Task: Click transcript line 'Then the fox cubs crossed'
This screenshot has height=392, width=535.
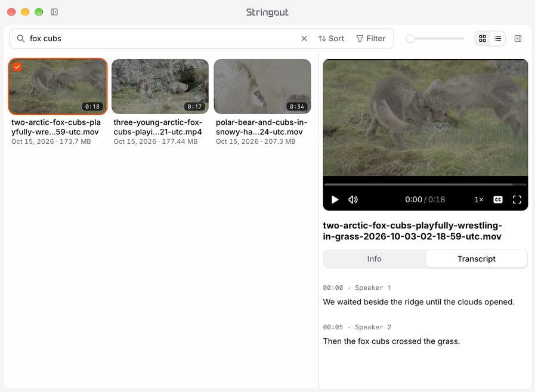Action: point(391,341)
